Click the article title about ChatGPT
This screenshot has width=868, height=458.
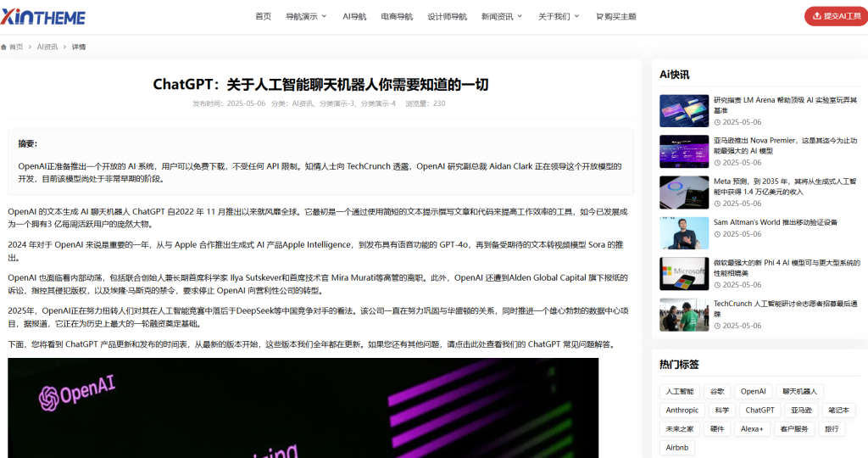pyautogui.click(x=320, y=84)
